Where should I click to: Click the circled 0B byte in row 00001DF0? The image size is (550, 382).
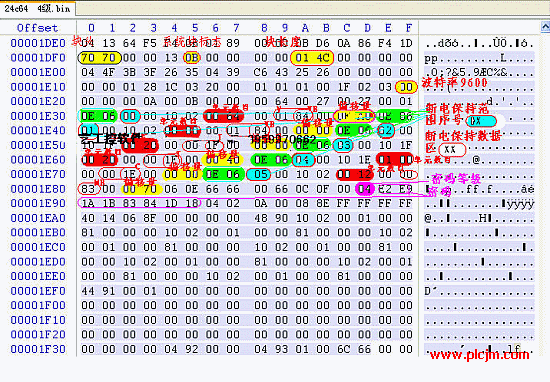[x=192, y=58]
